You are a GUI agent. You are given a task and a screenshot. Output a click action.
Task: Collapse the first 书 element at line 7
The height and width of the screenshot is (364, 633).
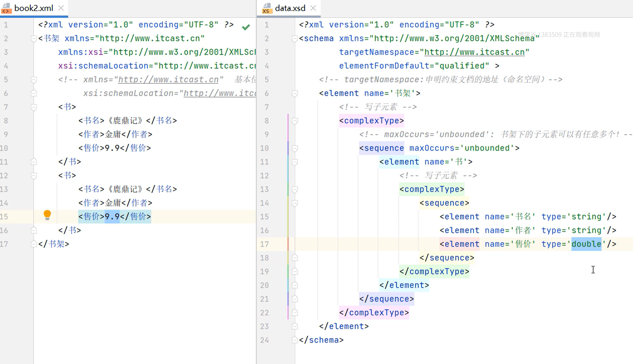(x=34, y=107)
